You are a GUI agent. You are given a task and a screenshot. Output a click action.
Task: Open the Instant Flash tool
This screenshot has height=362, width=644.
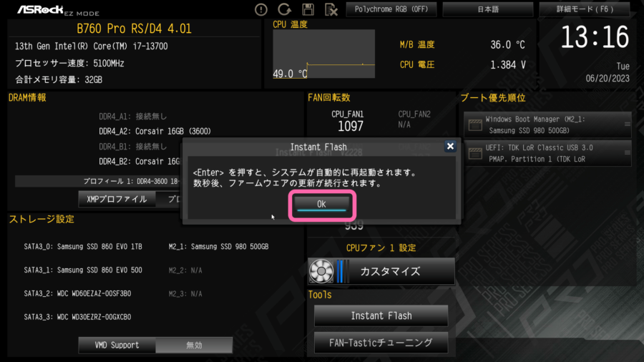pyautogui.click(x=381, y=315)
